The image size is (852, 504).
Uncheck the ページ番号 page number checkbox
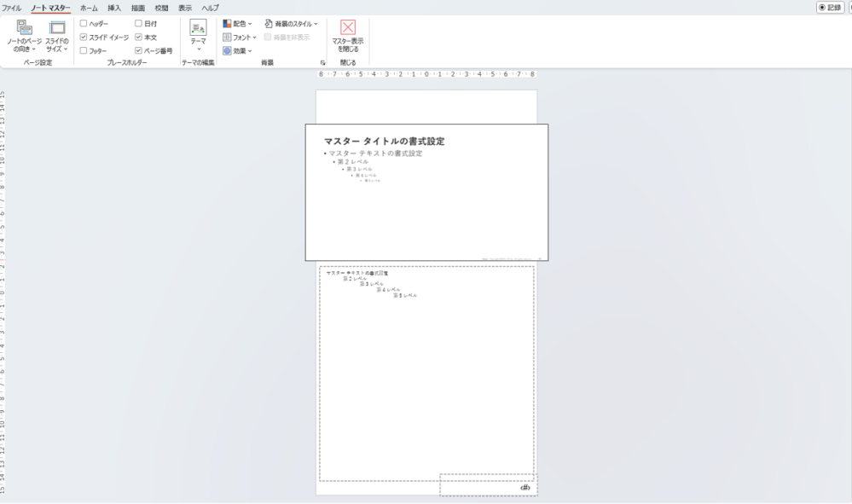coord(137,50)
